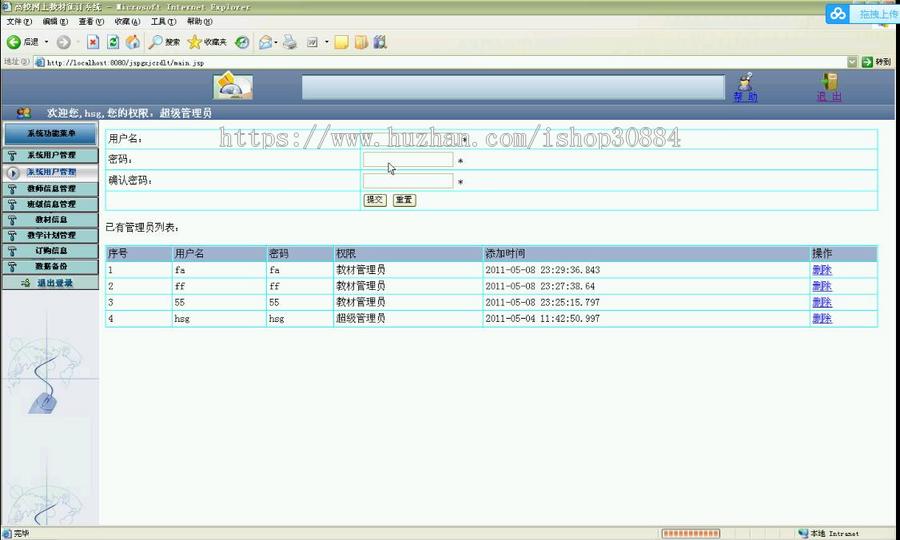Open the 查看 (View) menu
900x540 pixels.
click(x=91, y=21)
